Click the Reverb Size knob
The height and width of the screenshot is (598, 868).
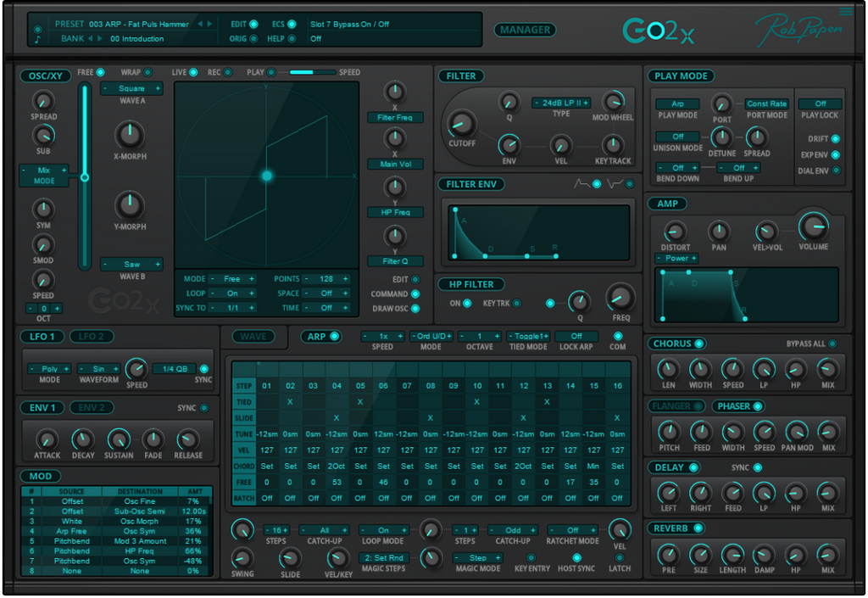click(x=700, y=554)
